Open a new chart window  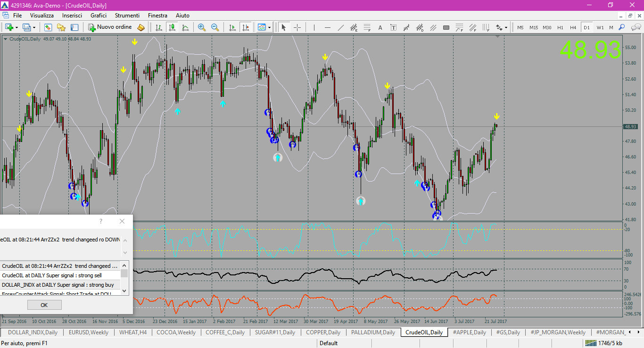8,27
